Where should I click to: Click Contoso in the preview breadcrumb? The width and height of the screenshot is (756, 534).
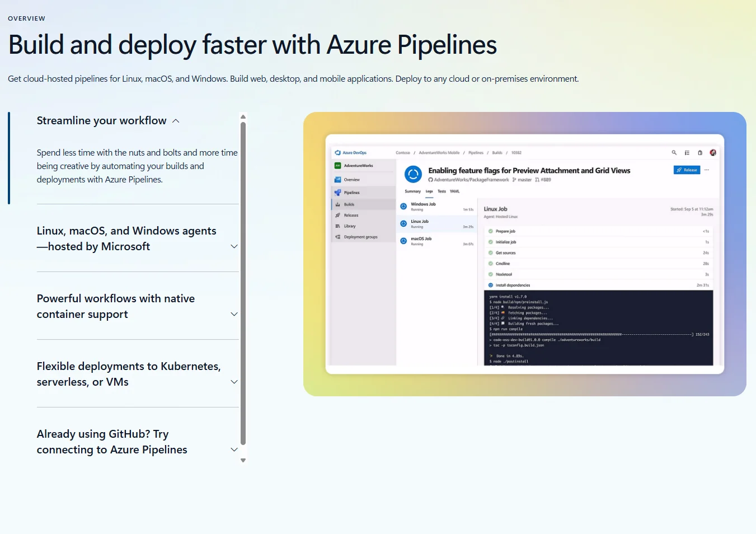[x=403, y=153]
